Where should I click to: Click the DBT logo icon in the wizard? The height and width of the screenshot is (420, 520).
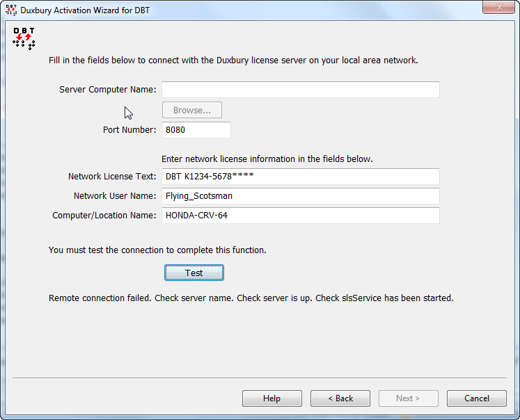tap(24, 39)
